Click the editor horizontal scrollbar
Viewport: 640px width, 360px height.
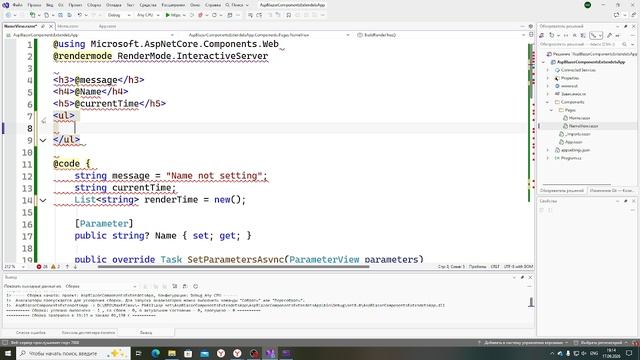point(233,267)
